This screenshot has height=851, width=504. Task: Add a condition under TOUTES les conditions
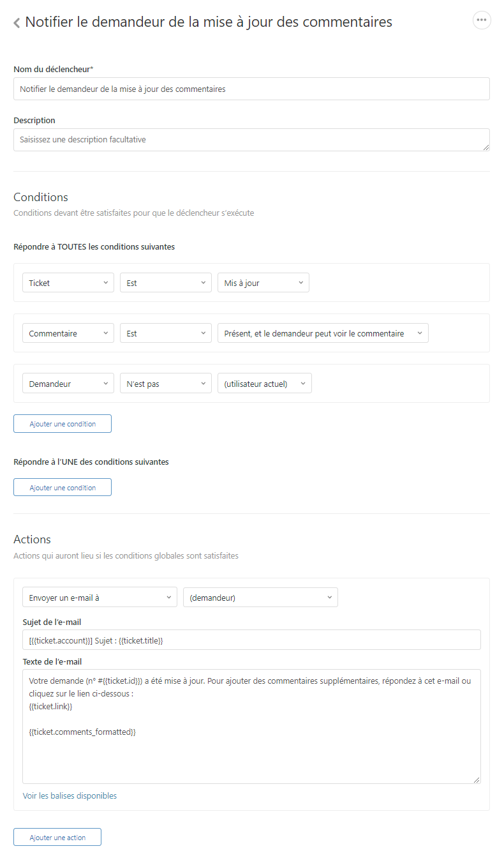coord(63,424)
